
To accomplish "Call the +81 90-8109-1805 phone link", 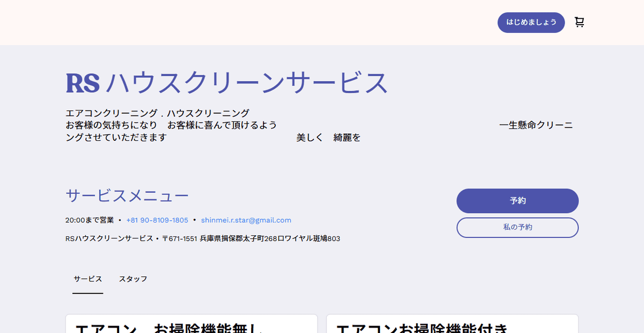I will [157, 220].
